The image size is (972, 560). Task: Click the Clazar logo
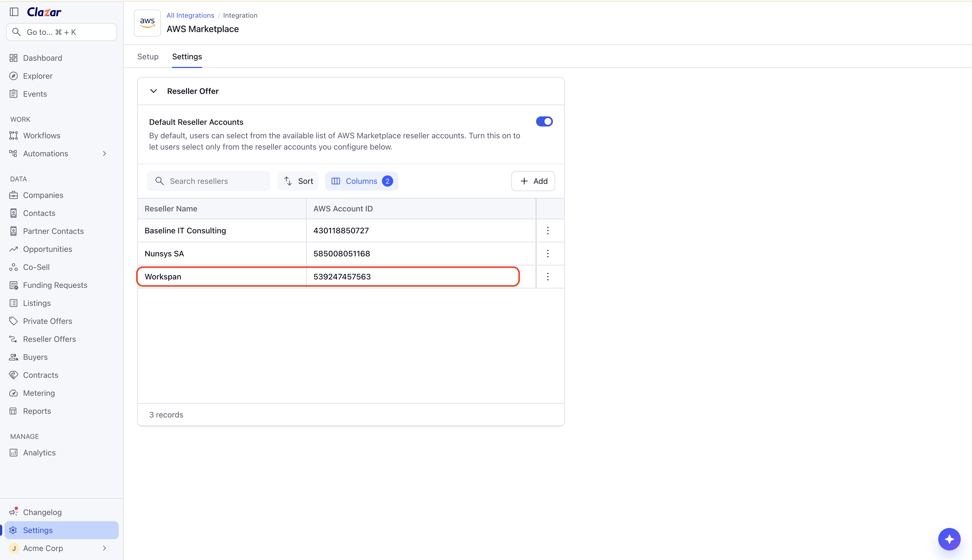click(44, 12)
